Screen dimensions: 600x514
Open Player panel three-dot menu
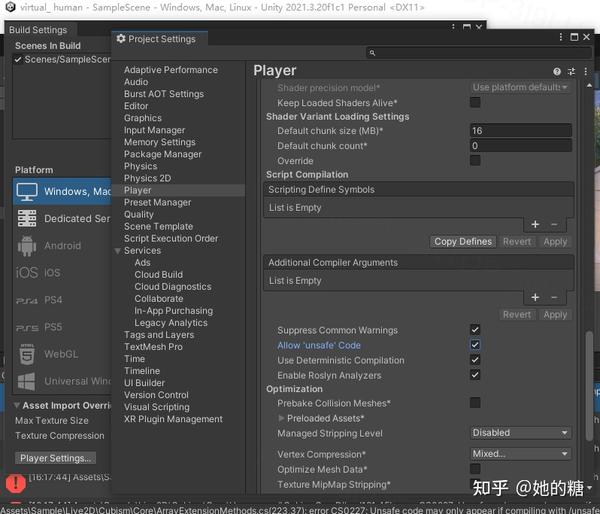585,71
